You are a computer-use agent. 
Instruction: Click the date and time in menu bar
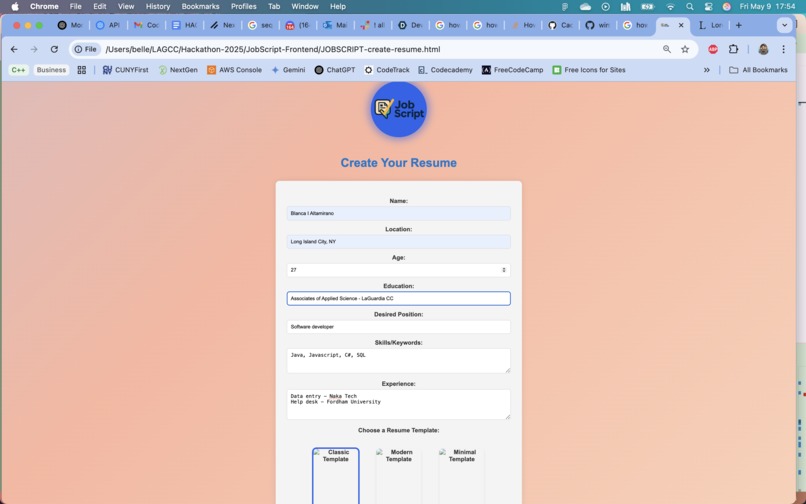(767, 7)
